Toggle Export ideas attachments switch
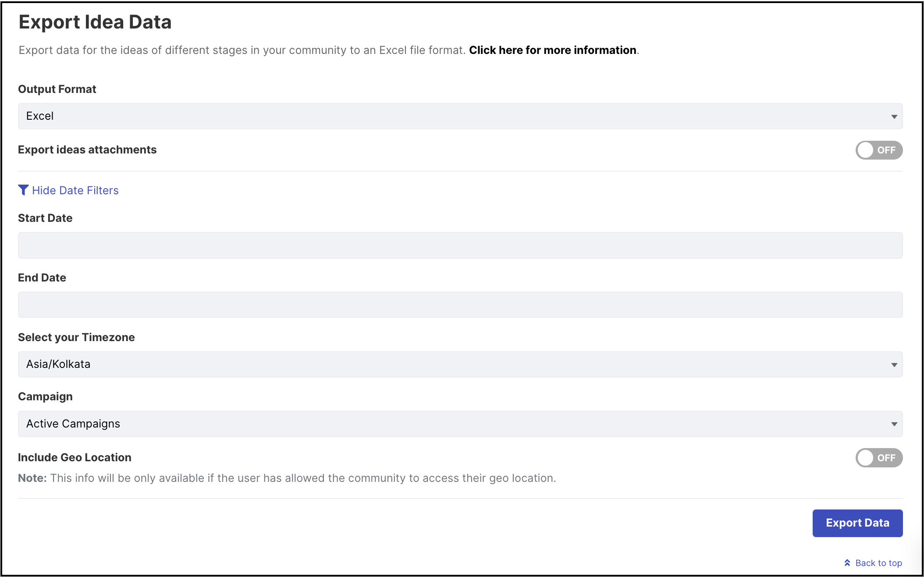The width and height of the screenshot is (924, 577). [879, 150]
